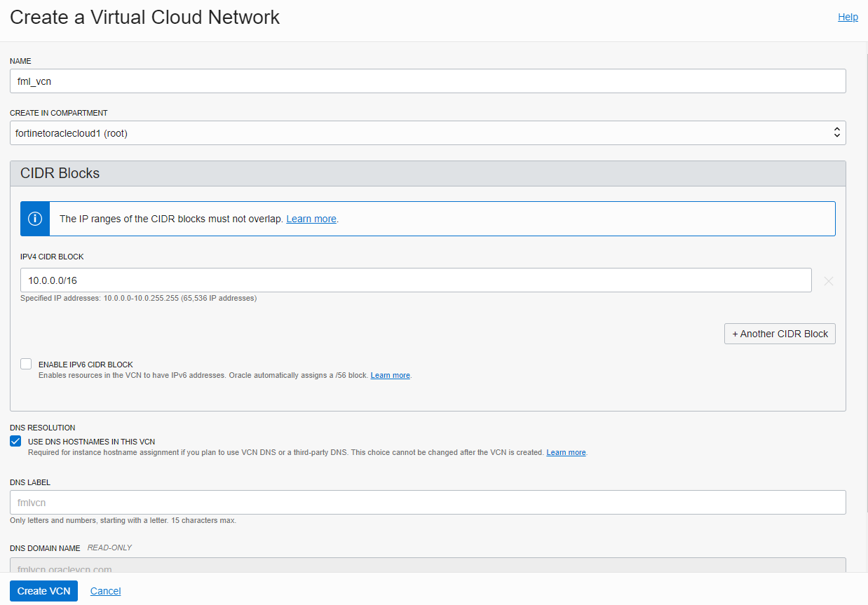
Task: Enable the IPv6 CIDR Block checkbox
Action: click(x=26, y=363)
